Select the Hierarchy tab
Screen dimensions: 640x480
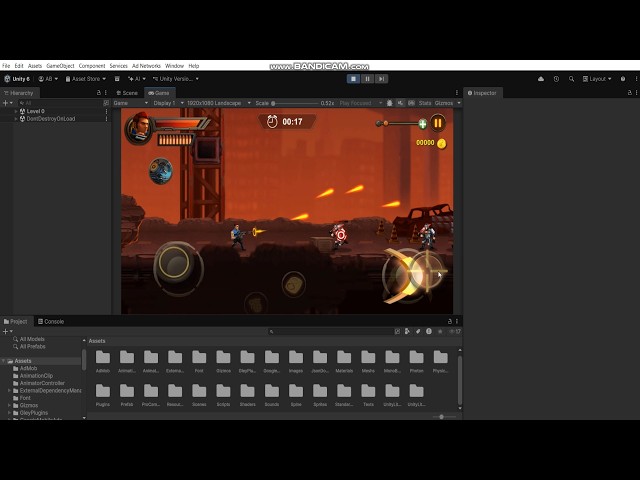(19, 93)
